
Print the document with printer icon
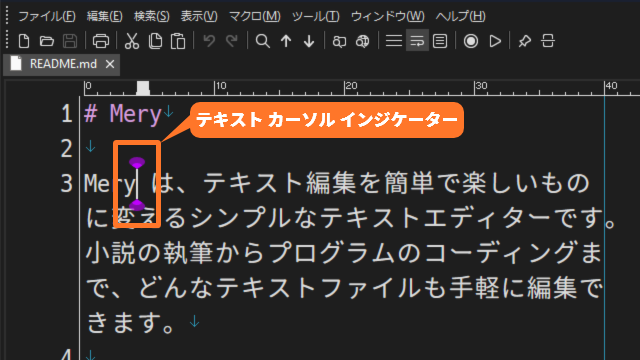(x=101, y=41)
